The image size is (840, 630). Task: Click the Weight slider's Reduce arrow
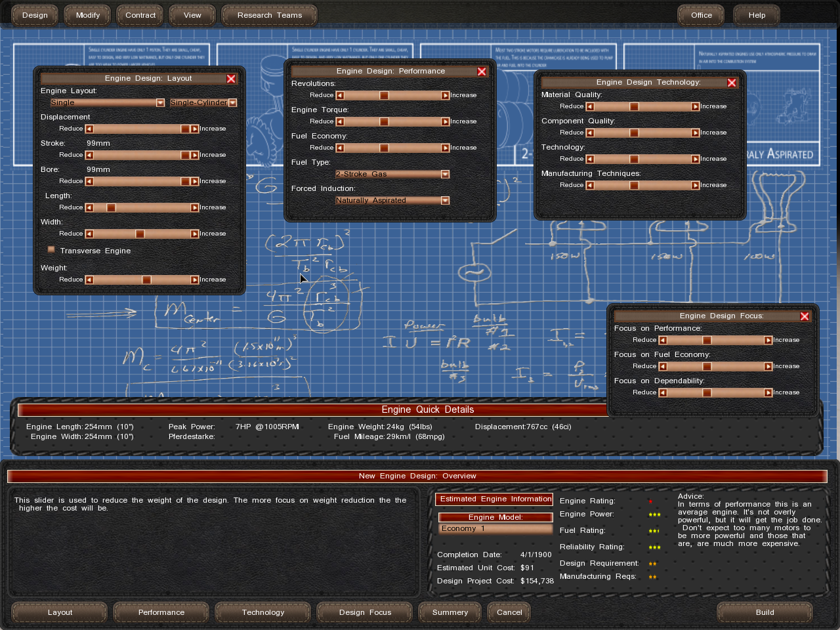coord(89,280)
